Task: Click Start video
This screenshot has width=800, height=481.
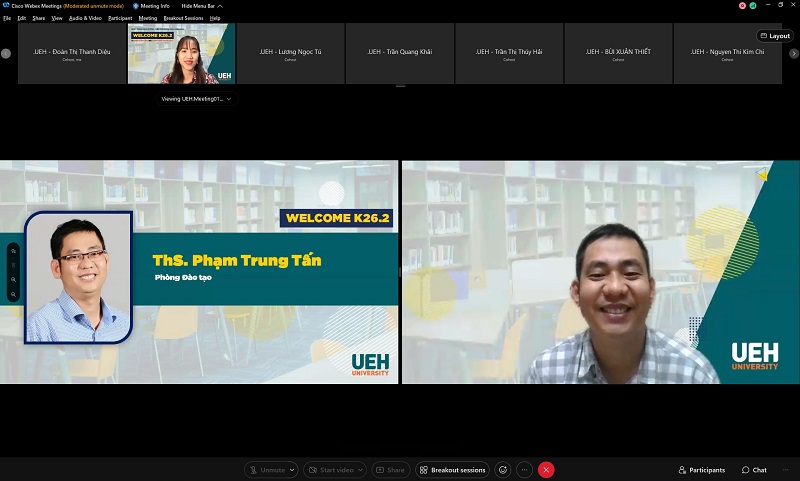Action: click(331, 470)
